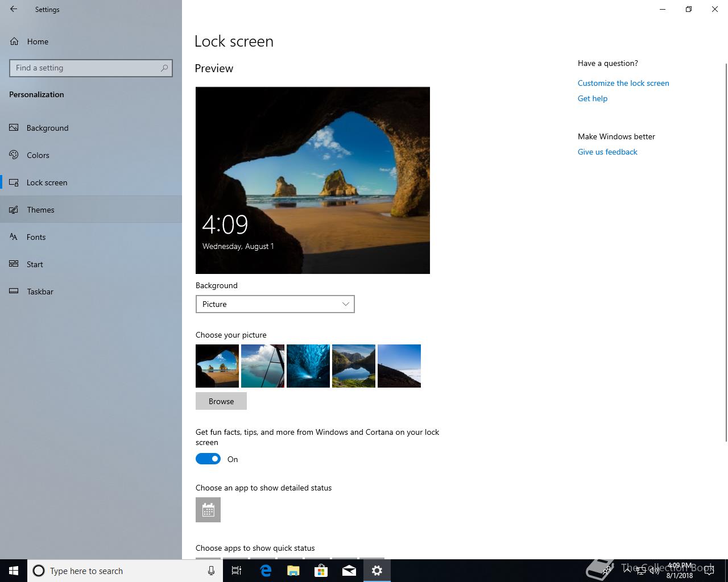Open the Action Center notification icon

click(x=709, y=571)
